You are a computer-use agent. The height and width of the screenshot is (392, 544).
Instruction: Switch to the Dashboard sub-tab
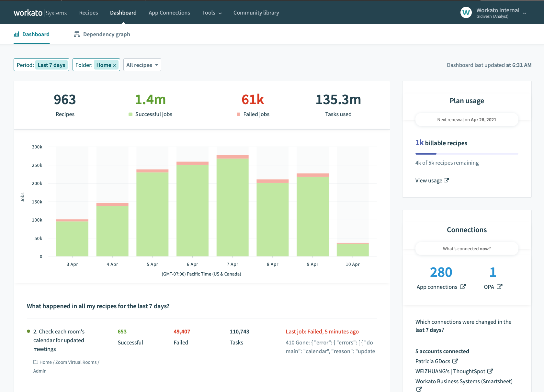pyautogui.click(x=31, y=34)
